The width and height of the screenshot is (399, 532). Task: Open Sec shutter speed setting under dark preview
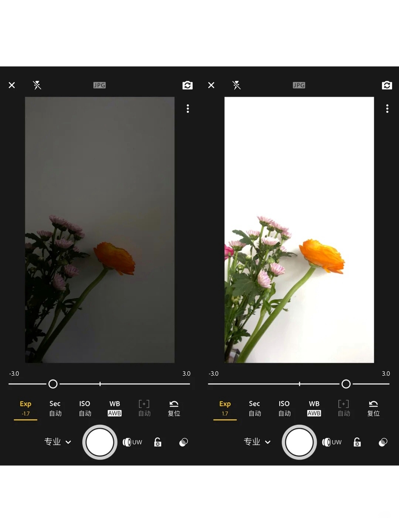55,408
